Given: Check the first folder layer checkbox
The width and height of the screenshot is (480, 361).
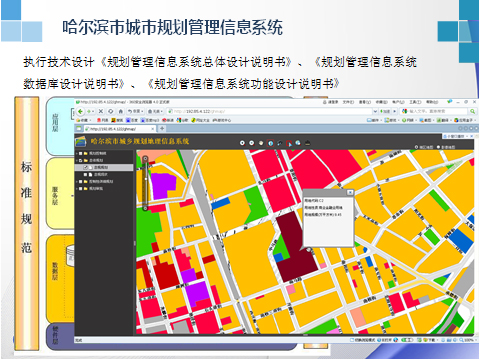Looking at the screenshot, I should pyautogui.click(x=81, y=153).
